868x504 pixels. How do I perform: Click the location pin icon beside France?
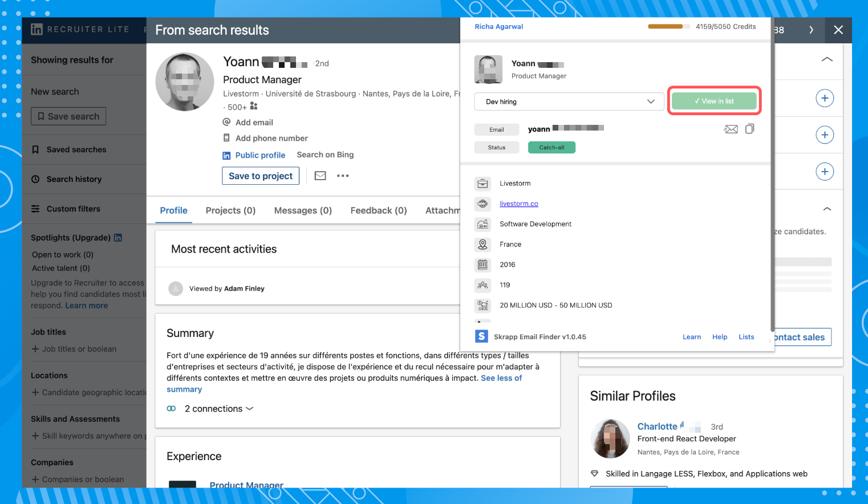click(x=482, y=244)
